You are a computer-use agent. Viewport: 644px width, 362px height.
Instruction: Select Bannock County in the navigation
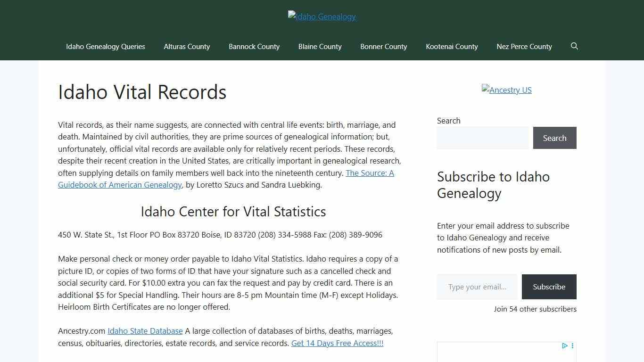pos(254,46)
